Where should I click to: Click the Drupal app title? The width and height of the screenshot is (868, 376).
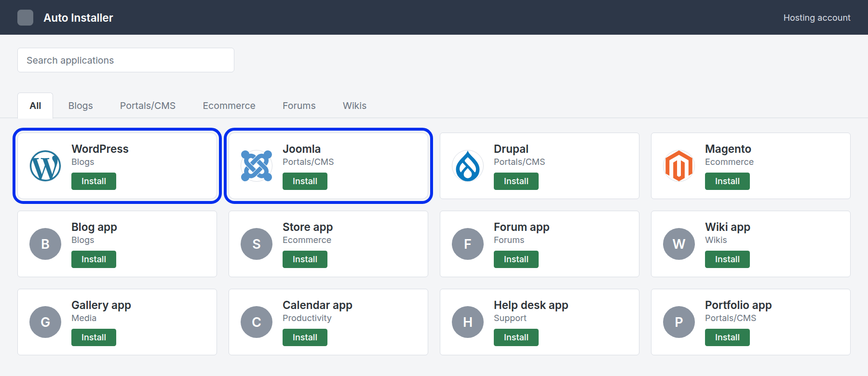pos(511,149)
